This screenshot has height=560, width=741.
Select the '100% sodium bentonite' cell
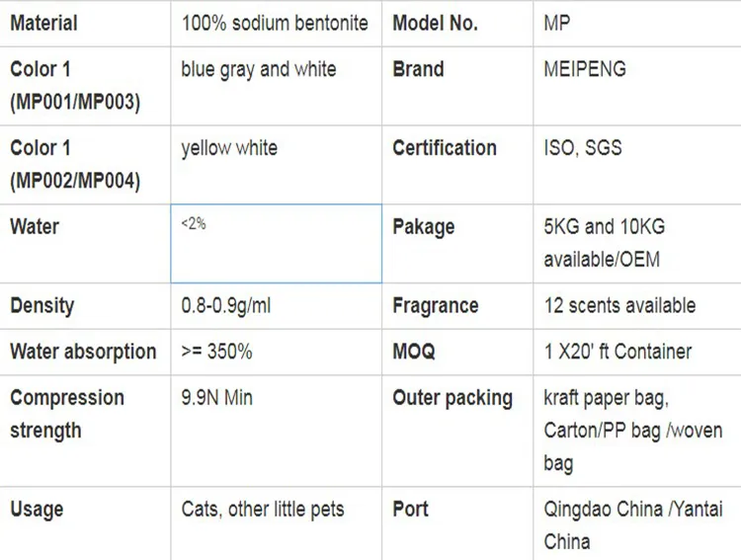275,23
